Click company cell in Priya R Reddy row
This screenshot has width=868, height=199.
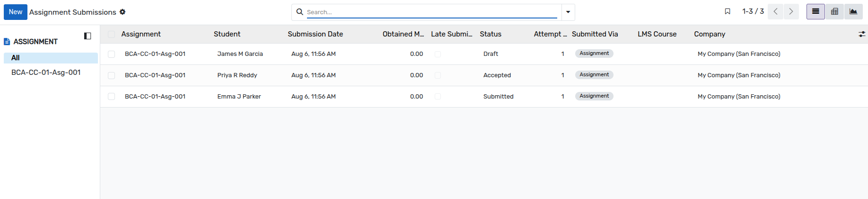[739, 75]
